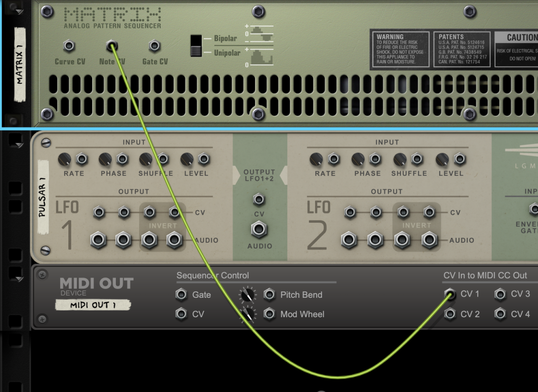Image resolution: width=538 pixels, height=392 pixels.
Task: Click the CV 3 jack on MIDI Out
Action: click(x=500, y=294)
